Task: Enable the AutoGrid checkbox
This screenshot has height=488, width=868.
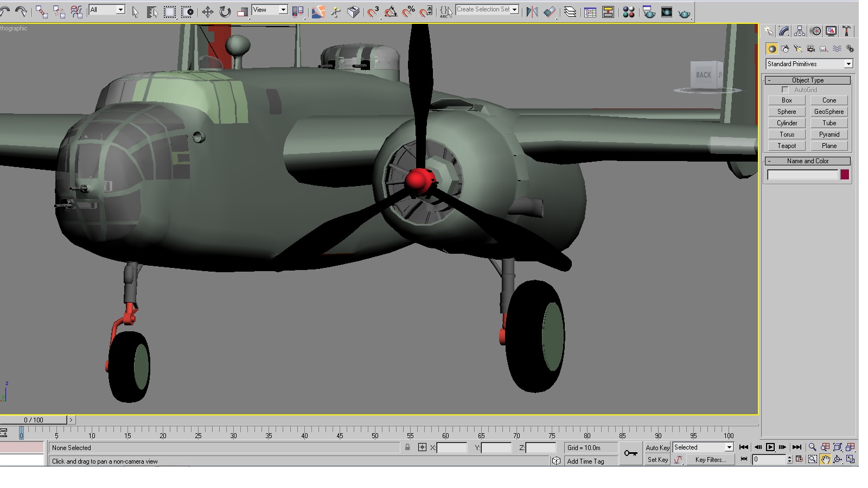Action: 785,90
